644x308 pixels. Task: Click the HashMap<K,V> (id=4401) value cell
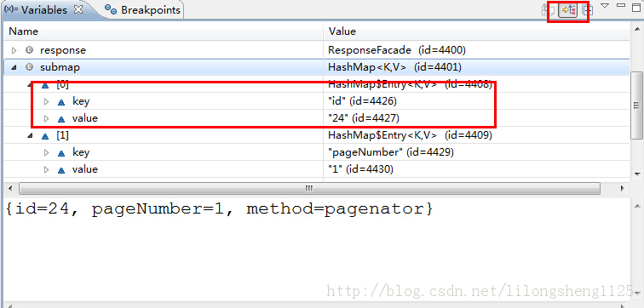pyautogui.click(x=394, y=67)
